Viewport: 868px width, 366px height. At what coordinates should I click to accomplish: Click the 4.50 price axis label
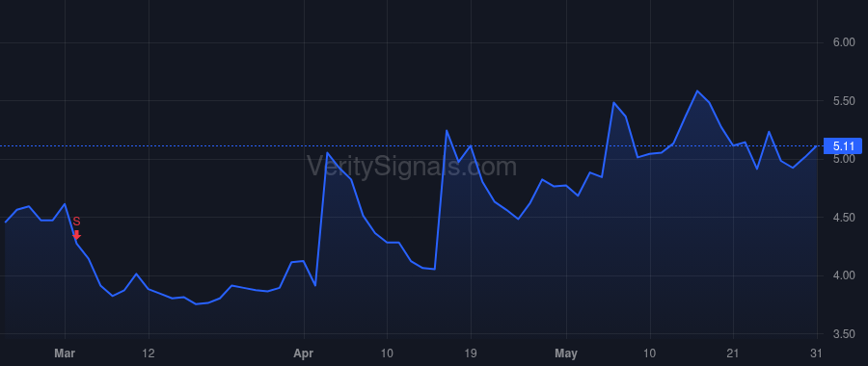tap(844, 218)
